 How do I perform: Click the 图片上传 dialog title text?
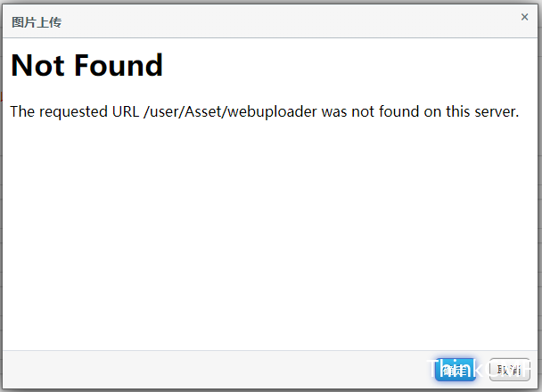37,22
